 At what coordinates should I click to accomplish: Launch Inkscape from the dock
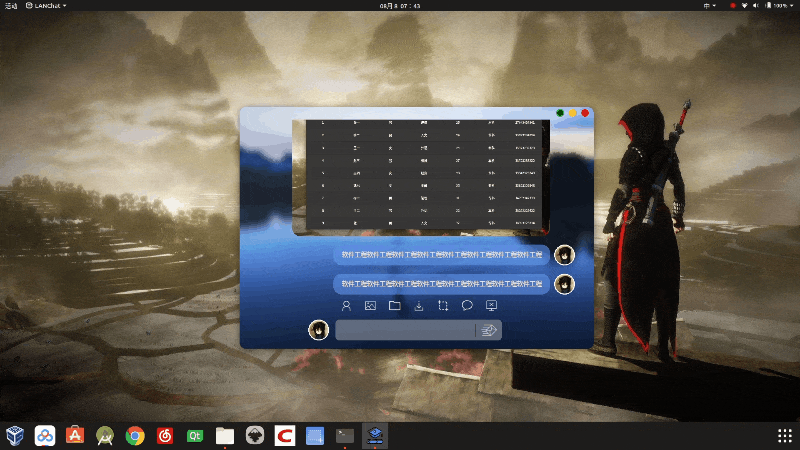coord(255,436)
